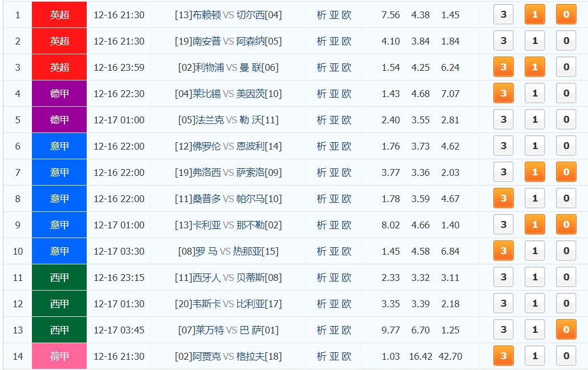
Task: Toggle the 3 pick for 布赖顿 VS 切尔西
Action: point(503,14)
